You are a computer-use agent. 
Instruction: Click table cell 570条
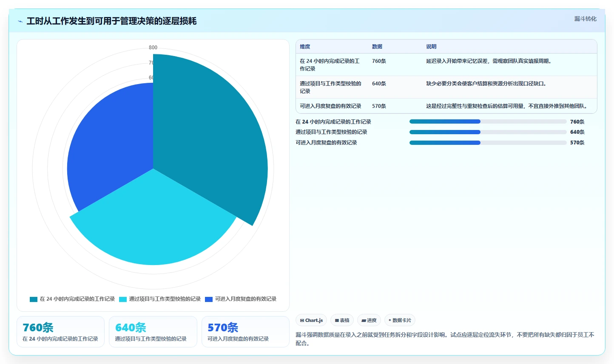click(x=379, y=106)
